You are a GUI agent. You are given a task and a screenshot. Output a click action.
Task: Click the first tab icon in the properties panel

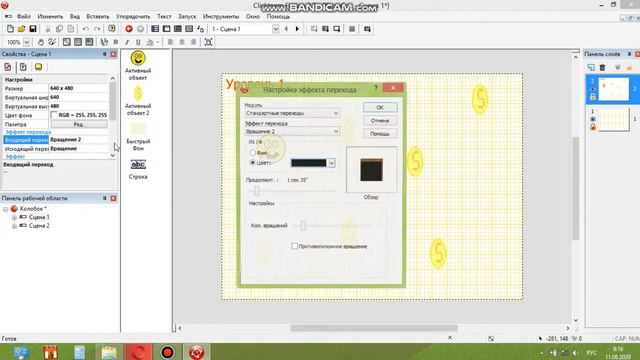(8, 67)
